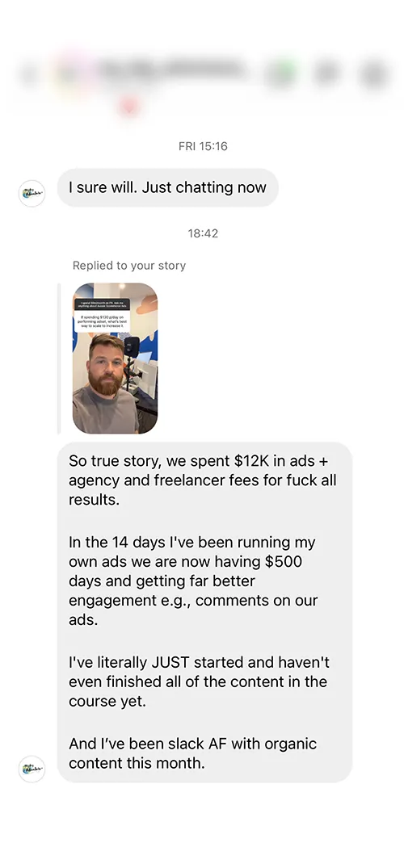404x868 pixels.
Task: Open sender avatar beside "I sure will" message
Action: pyautogui.click(x=32, y=193)
